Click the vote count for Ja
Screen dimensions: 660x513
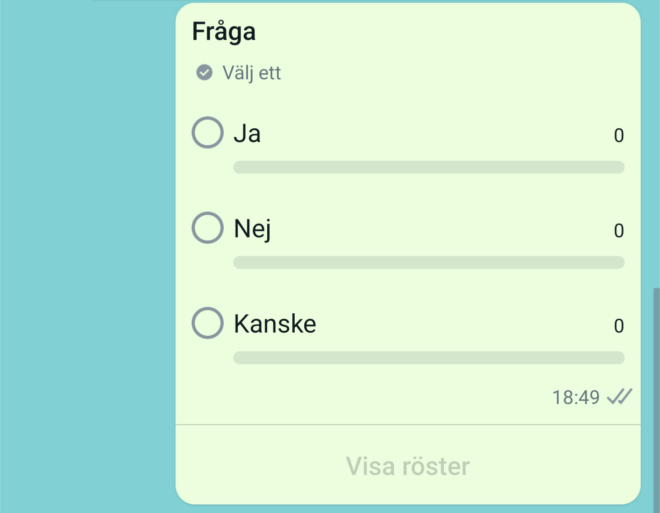pyautogui.click(x=619, y=136)
